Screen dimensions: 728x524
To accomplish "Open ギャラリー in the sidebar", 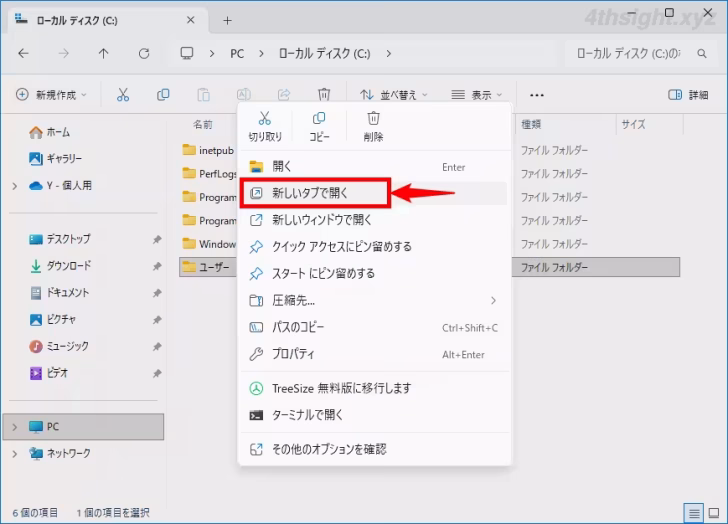I will pos(55,159).
